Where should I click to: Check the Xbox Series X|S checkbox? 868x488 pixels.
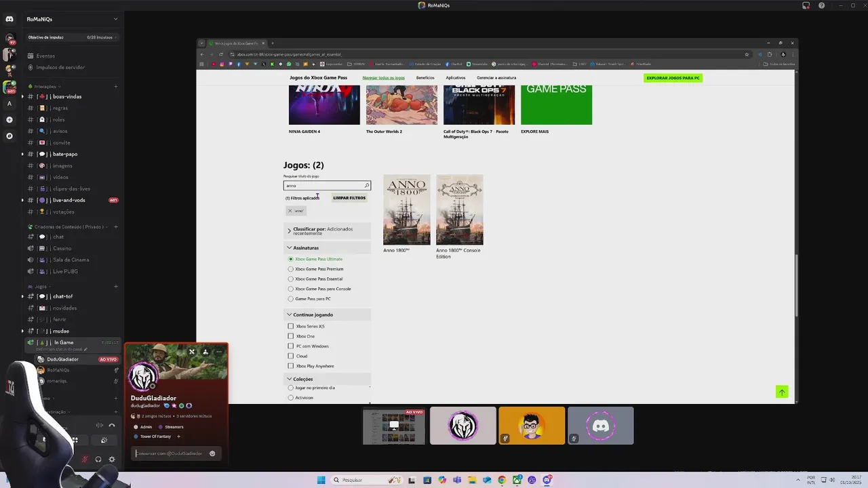tap(291, 326)
